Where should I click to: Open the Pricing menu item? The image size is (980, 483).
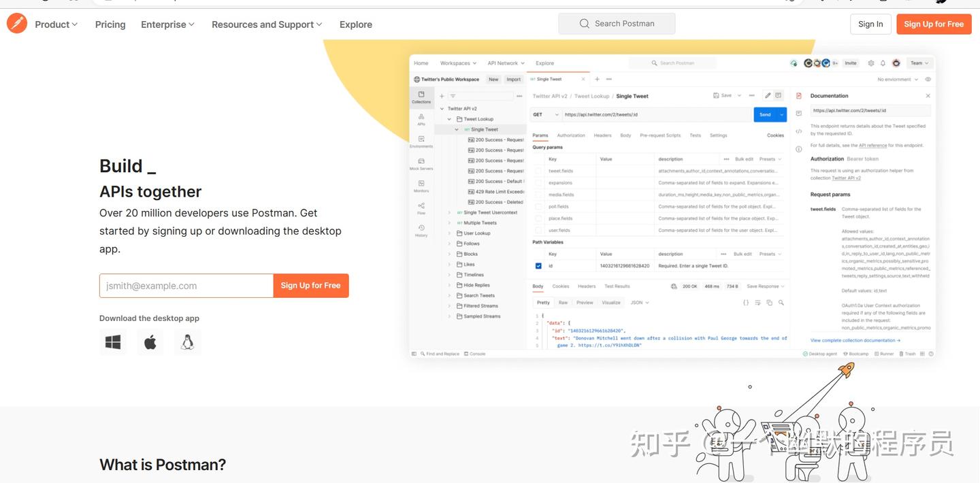110,24
